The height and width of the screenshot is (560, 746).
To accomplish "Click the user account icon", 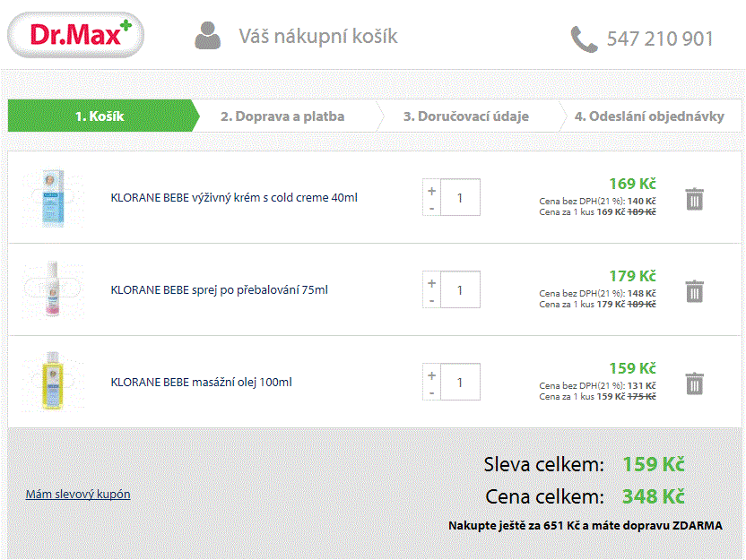I will (x=207, y=36).
